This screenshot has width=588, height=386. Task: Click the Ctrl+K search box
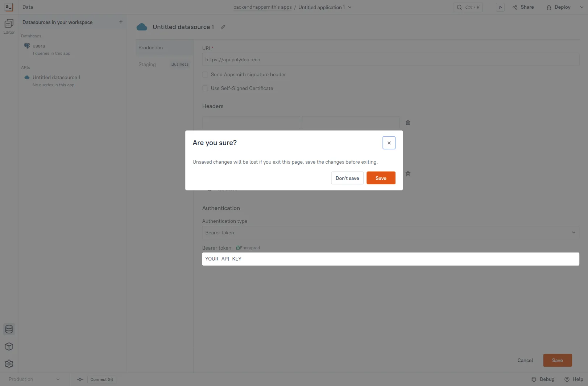click(468, 7)
